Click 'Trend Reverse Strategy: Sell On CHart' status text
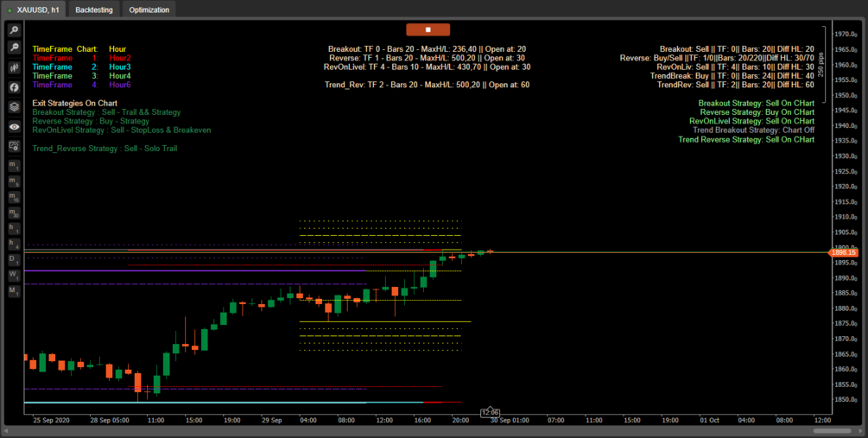The height and width of the screenshot is (438, 868). (746, 140)
